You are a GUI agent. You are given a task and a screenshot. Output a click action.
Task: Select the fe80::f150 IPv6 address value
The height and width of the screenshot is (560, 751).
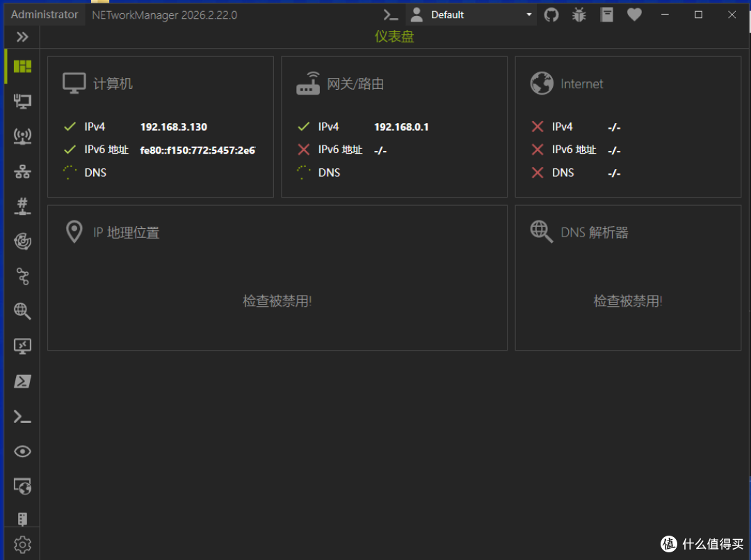[197, 150]
